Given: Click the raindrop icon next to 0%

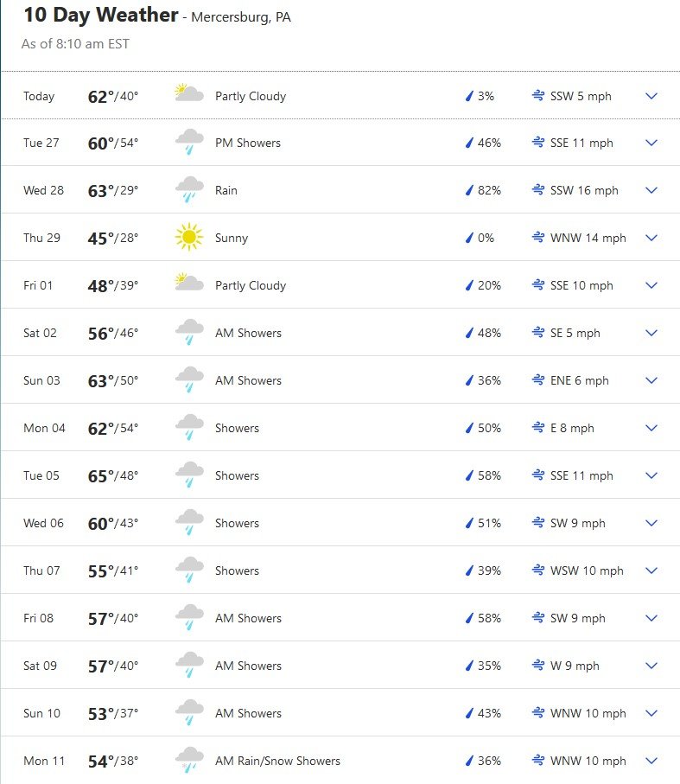Looking at the screenshot, I should pos(470,238).
